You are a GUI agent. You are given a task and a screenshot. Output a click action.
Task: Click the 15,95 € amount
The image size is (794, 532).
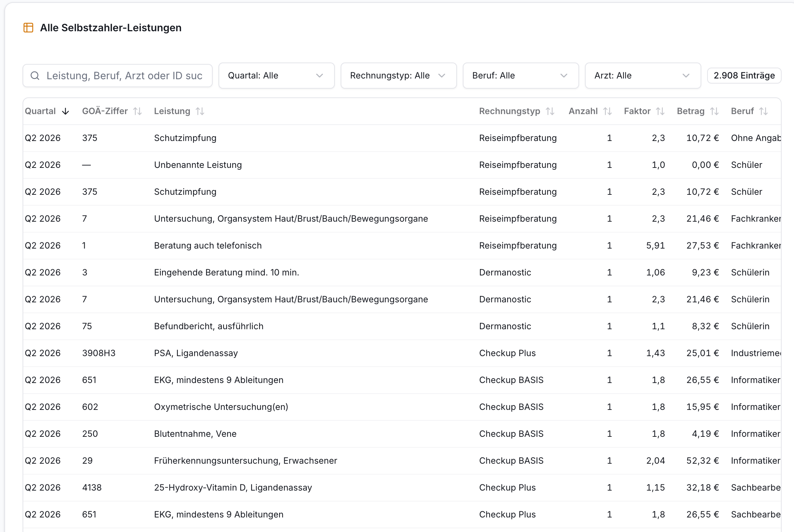tap(702, 407)
